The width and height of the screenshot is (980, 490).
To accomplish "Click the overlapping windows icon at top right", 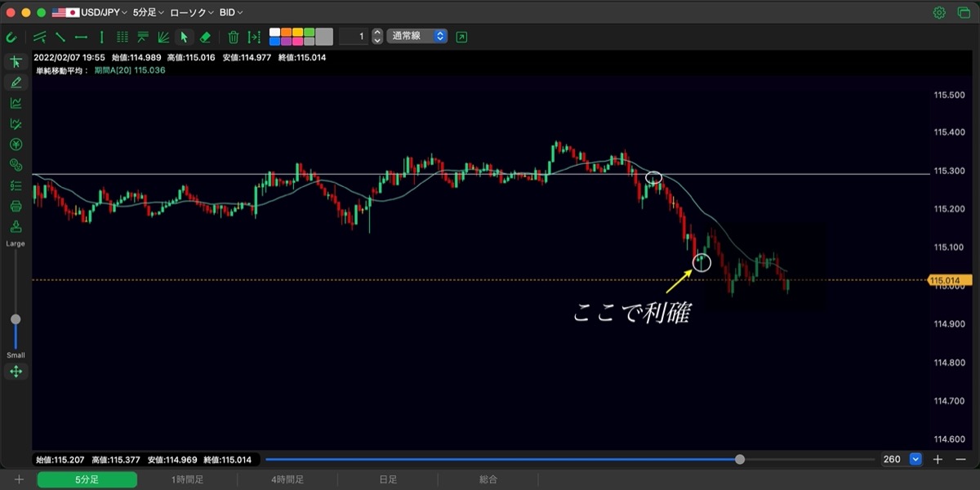I will tap(963, 12).
